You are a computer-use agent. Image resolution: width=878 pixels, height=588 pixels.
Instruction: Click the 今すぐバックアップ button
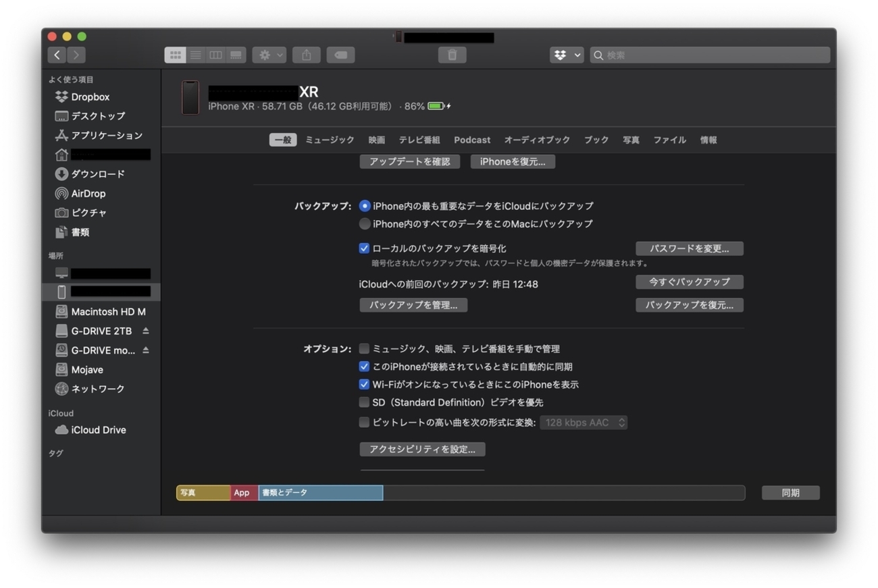click(689, 282)
